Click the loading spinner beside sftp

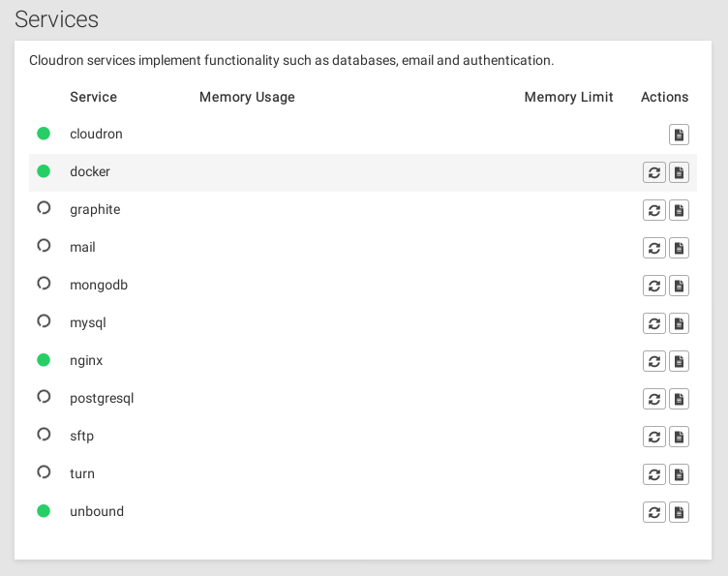tap(44, 435)
